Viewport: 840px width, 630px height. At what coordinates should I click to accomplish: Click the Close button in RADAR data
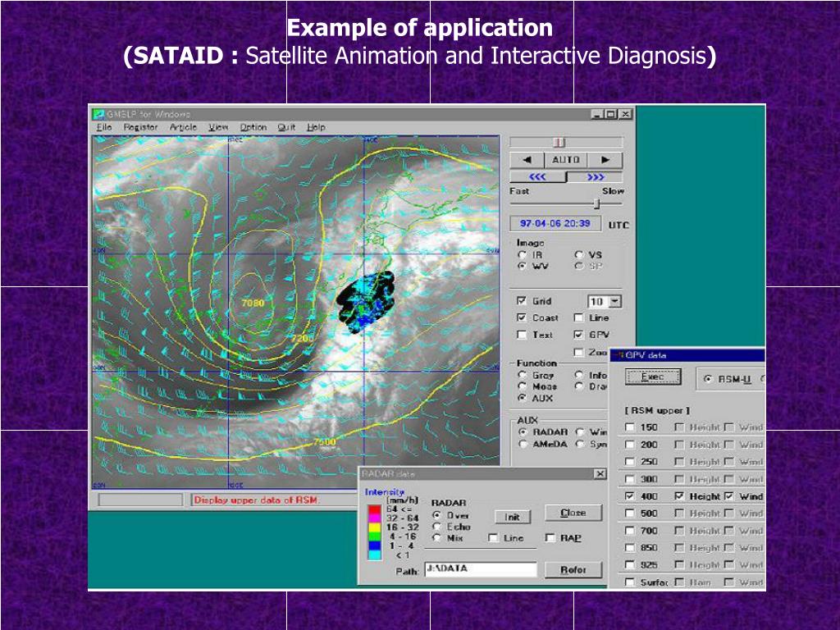(573, 513)
